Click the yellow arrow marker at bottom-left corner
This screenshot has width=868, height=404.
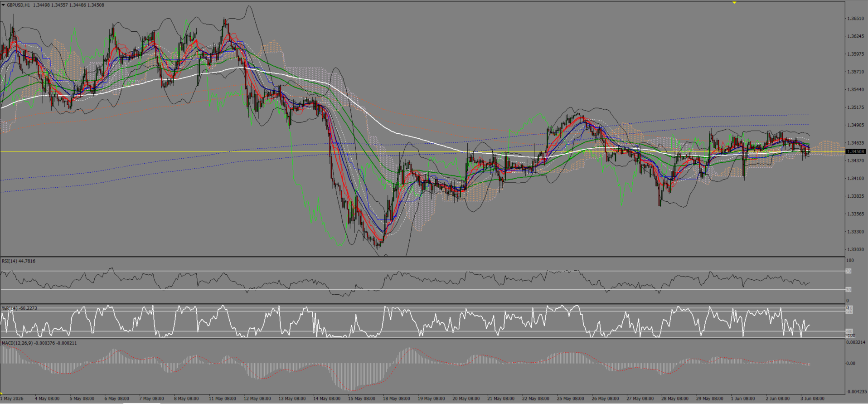point(2,394)
